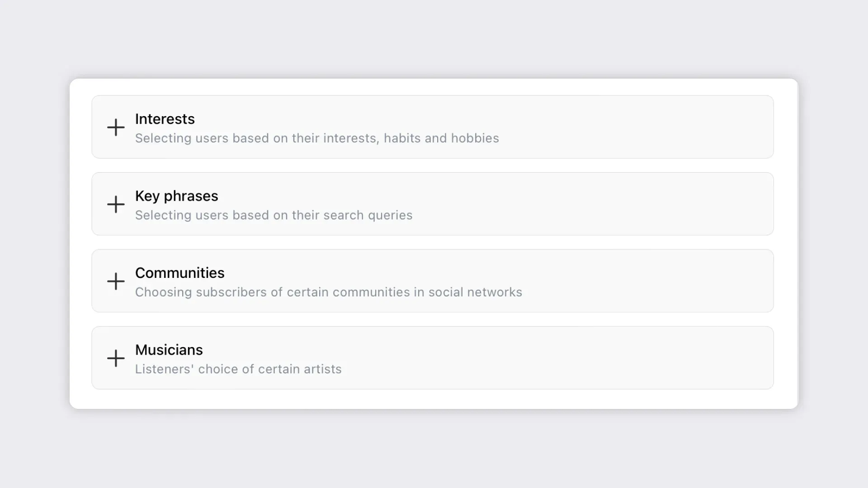Click the "Listeners' choice of certain artists" text
Image resolution: width=868 pixels, height=488 pixels.
pos(238,369)
